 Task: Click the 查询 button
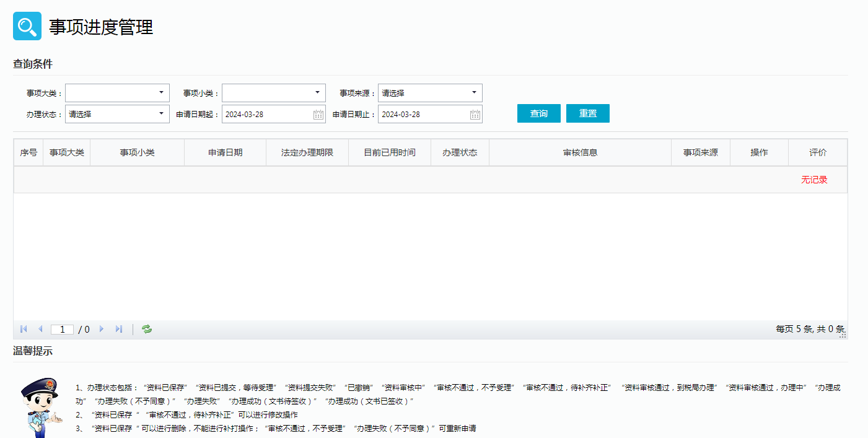[x=538, y=113]
